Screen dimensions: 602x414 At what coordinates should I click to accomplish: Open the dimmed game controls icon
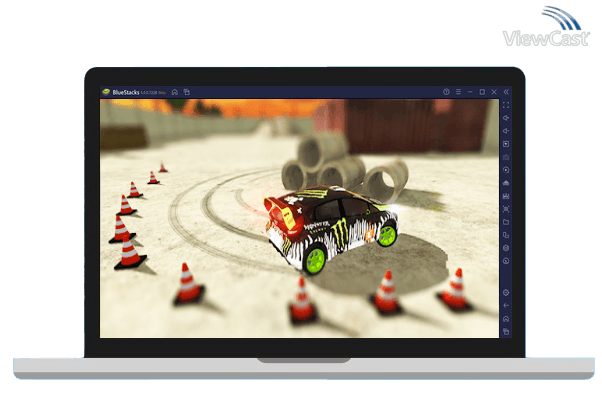coord(506,157)
